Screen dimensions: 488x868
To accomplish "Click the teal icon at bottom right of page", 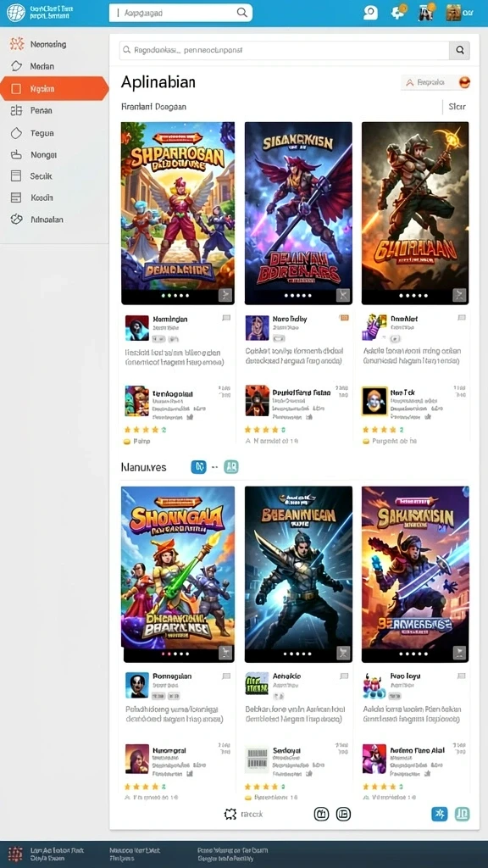I will 462,814.
